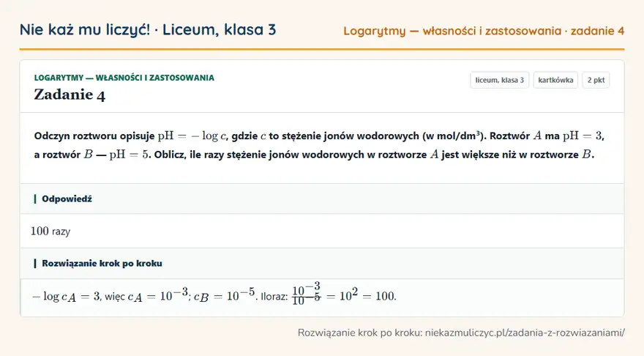The height and width of the screenshot is (356, 644).
Task: Click the solution formula ending '= 100.'
Action: (x=214, y=294)
